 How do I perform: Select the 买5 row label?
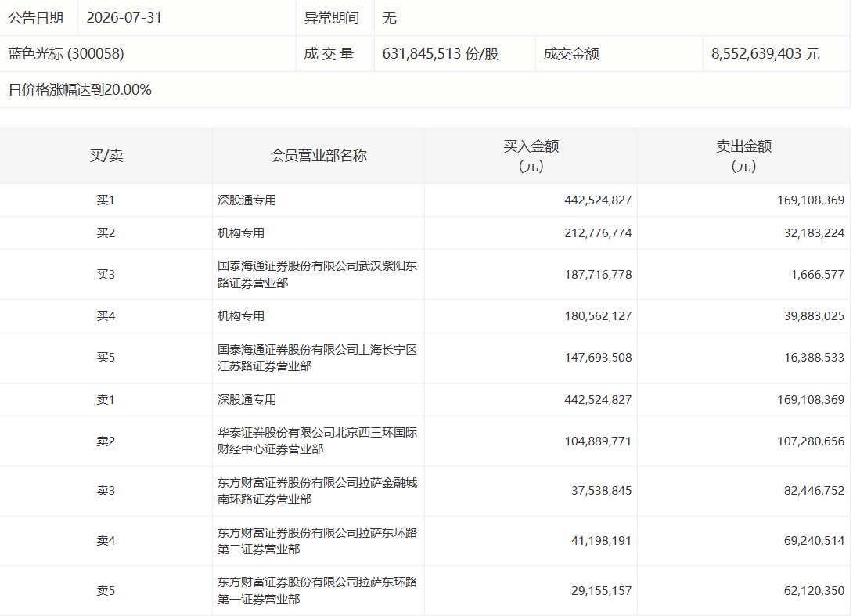click(x=106, y=358)
